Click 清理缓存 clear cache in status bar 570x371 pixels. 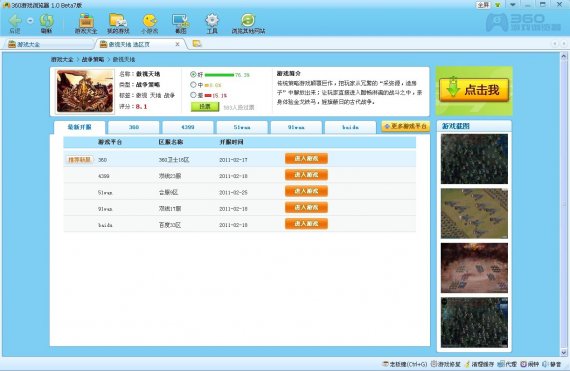(479, 364)
